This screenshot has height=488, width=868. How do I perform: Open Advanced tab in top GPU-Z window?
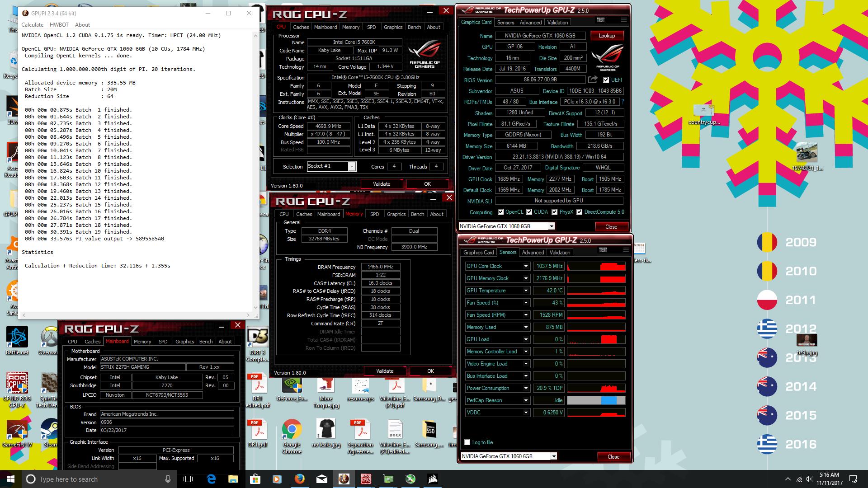click(531, 23)
